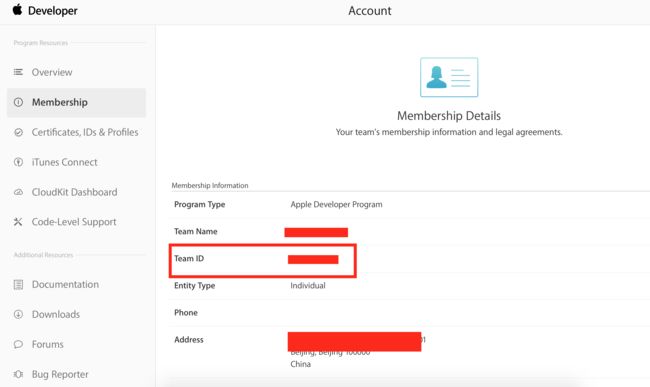Click the Program Type label
The height and width of the screenshot is (387, 650).
point(199,204)
